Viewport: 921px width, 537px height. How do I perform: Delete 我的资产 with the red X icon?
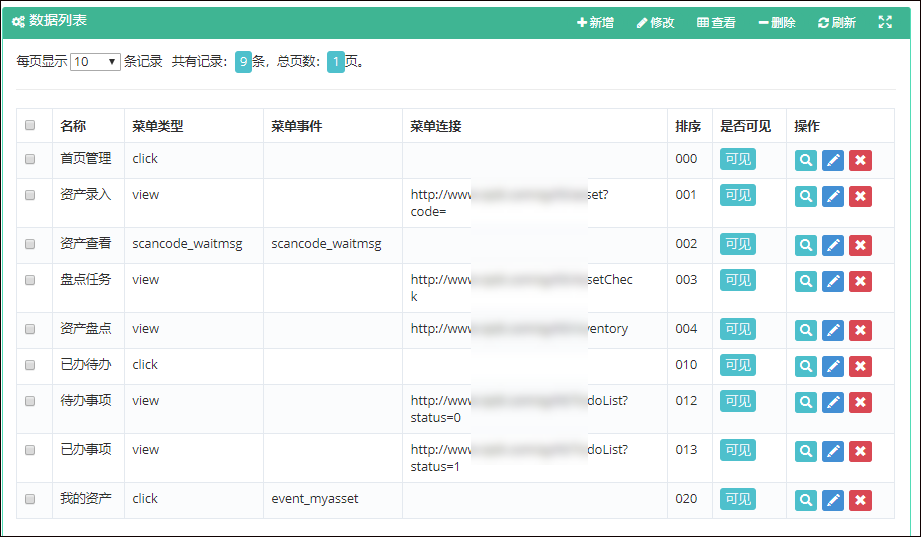(861, 500)
